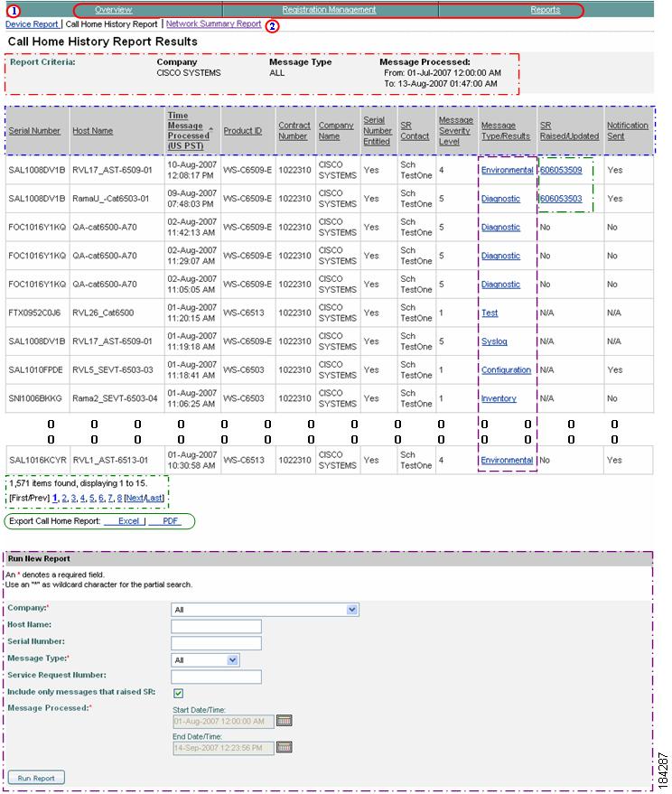Select host name RVL5_SEVT-6503-03
The width and height of the screenshot is (672, 794).
coord(112,370)
